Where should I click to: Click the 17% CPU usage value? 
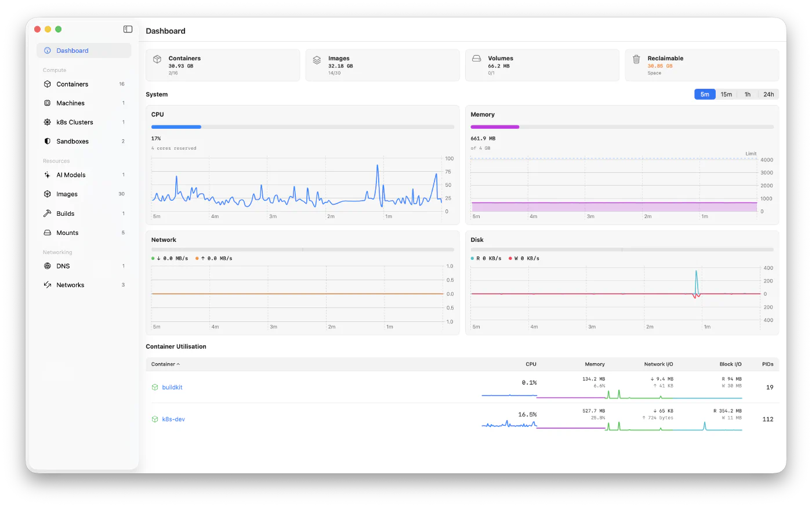[156, 139]
